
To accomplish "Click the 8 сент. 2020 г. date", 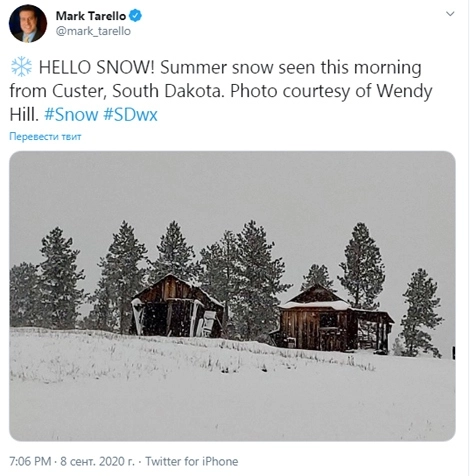I will coord(97,461).
